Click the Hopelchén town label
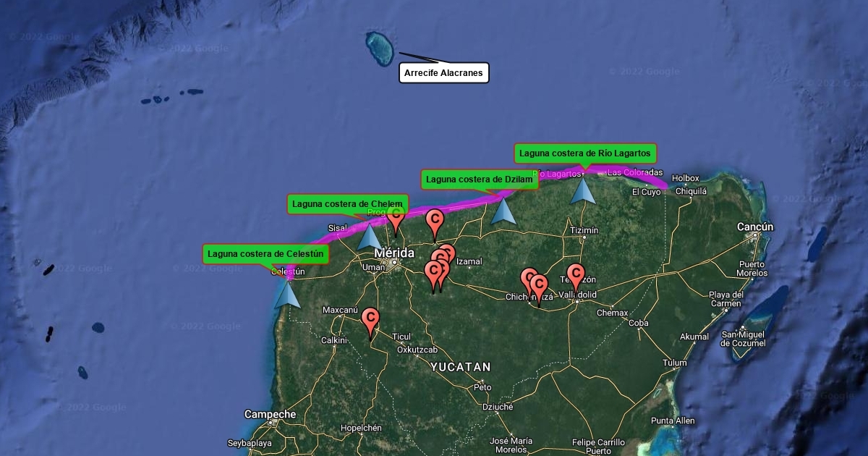This screenshot has width=868, height=456. 361,428
